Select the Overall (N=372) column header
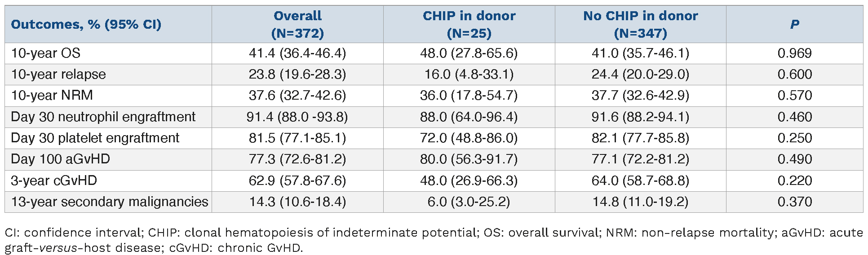868x255 pixels. click(297, 24)
